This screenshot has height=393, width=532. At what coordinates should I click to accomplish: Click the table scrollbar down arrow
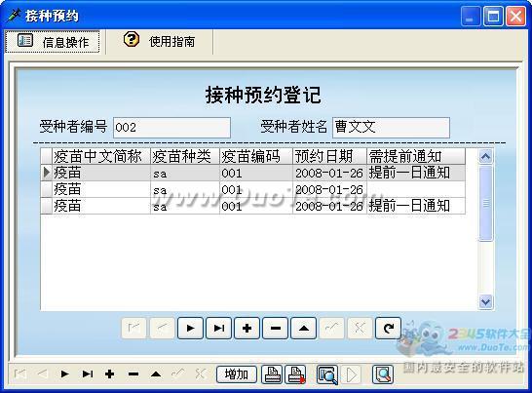[x=485, y=301]
